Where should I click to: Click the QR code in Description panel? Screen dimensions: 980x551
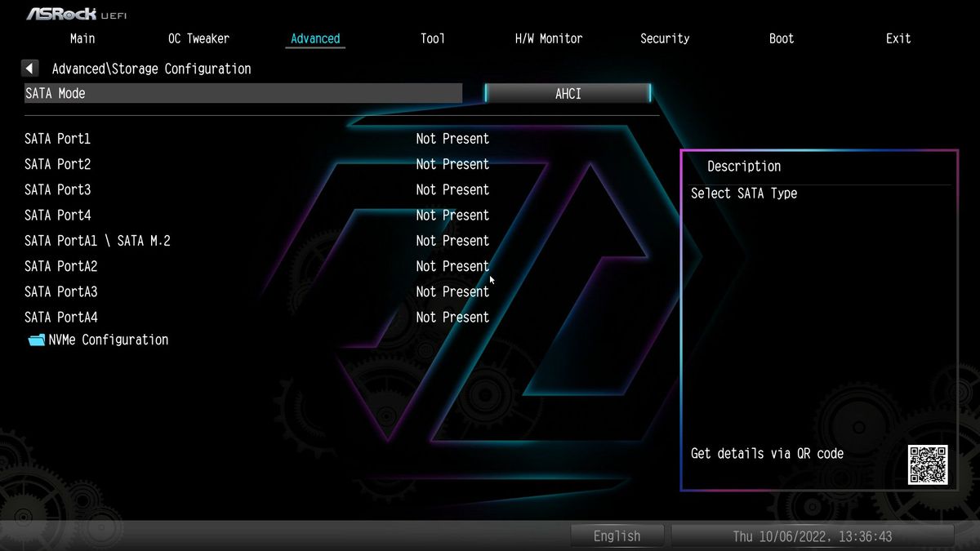(928, 464)
